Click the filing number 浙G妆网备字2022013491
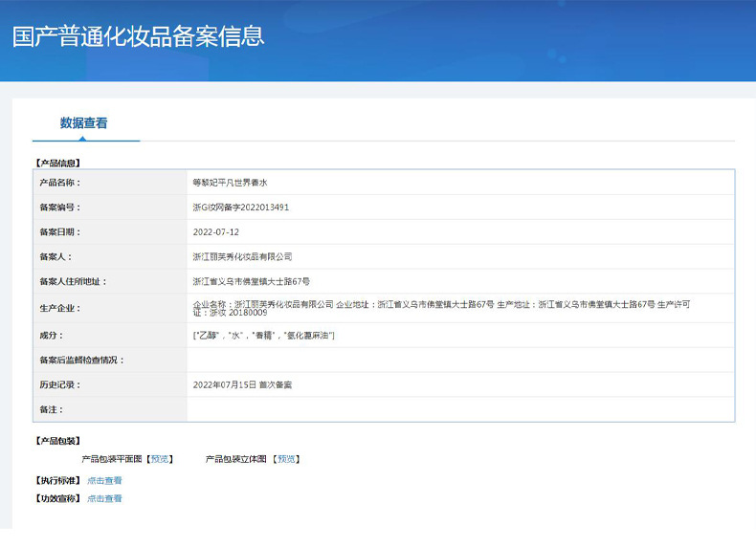Screen dimensions: 756x547 [x=240, y=208]
